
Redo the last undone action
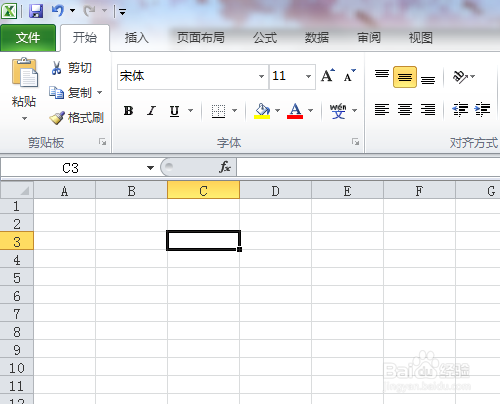(90, 11)
